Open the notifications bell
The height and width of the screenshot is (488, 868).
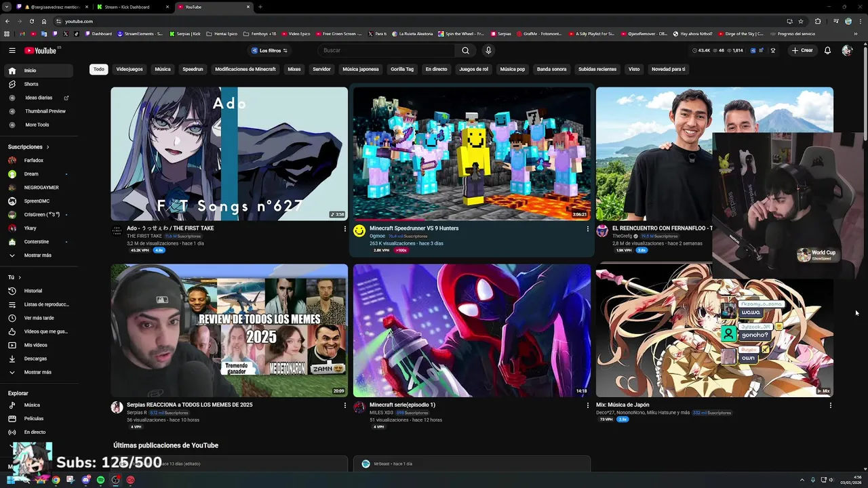[827, 50]
